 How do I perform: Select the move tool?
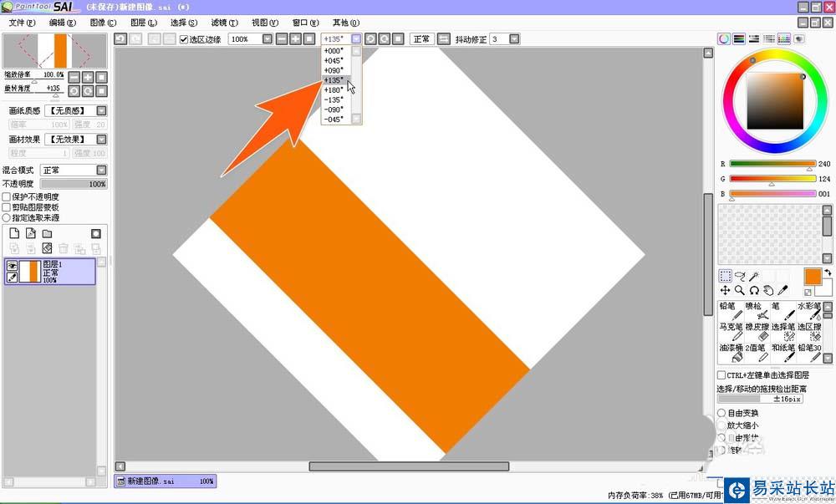coord(725,290)
